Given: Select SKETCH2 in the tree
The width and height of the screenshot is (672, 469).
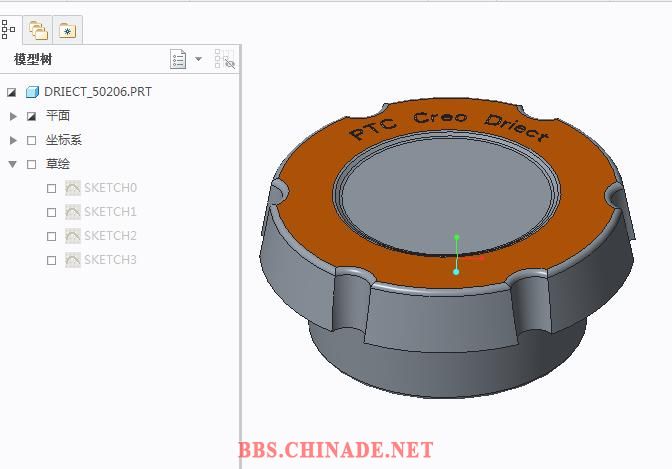Looking at the screenshot, I should click(x=110, y=236).
